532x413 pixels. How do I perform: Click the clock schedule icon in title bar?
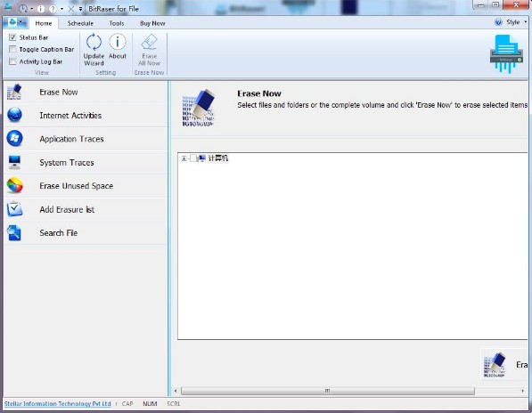[23, 9]
